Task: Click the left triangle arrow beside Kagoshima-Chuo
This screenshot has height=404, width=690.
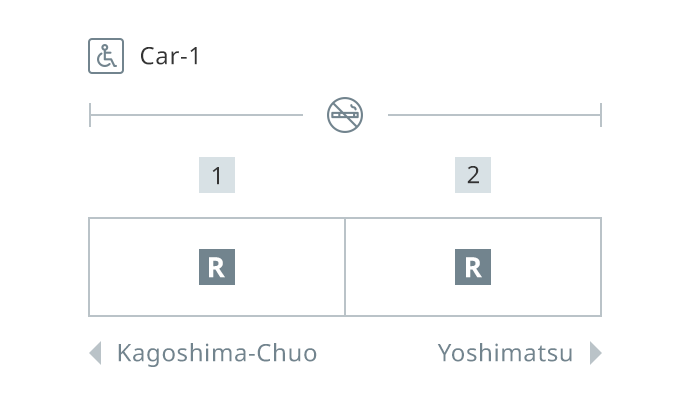Action: [x=95, y=353]
